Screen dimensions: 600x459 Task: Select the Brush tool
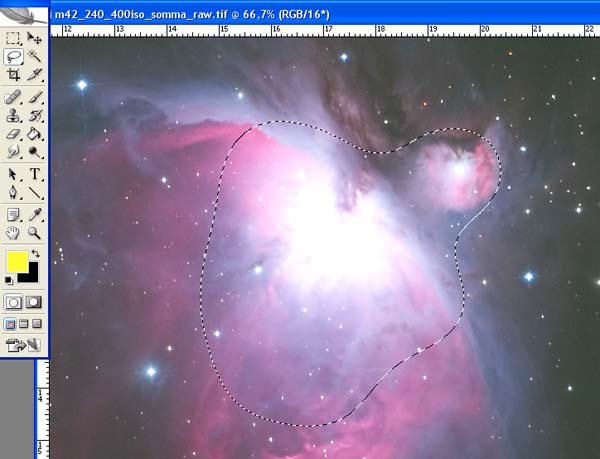(34, 97)
